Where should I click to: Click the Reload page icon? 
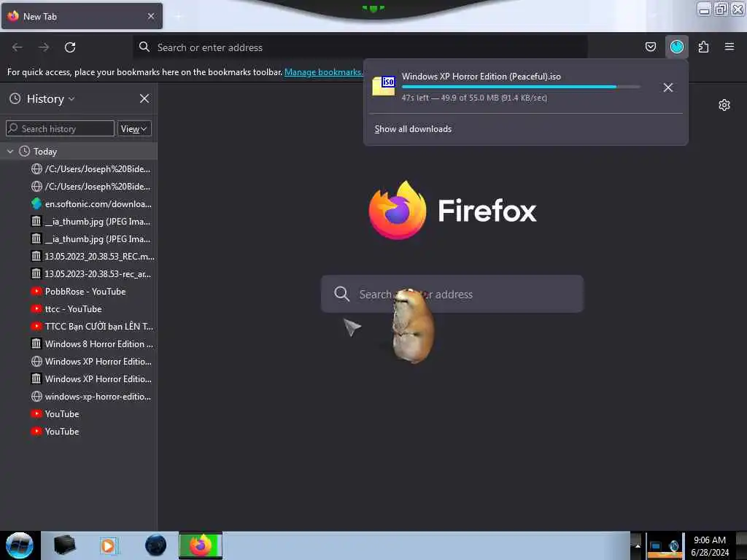(x=70, y=47)
